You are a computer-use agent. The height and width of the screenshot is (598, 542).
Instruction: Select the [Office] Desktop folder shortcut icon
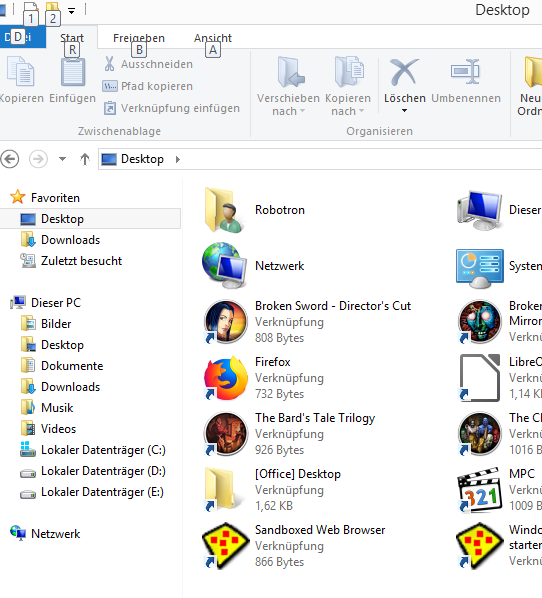pos(224,490)
